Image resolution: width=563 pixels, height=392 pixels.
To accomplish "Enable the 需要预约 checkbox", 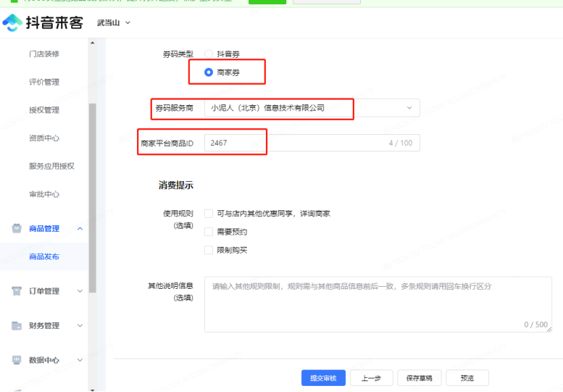I will tap(209, 232).
